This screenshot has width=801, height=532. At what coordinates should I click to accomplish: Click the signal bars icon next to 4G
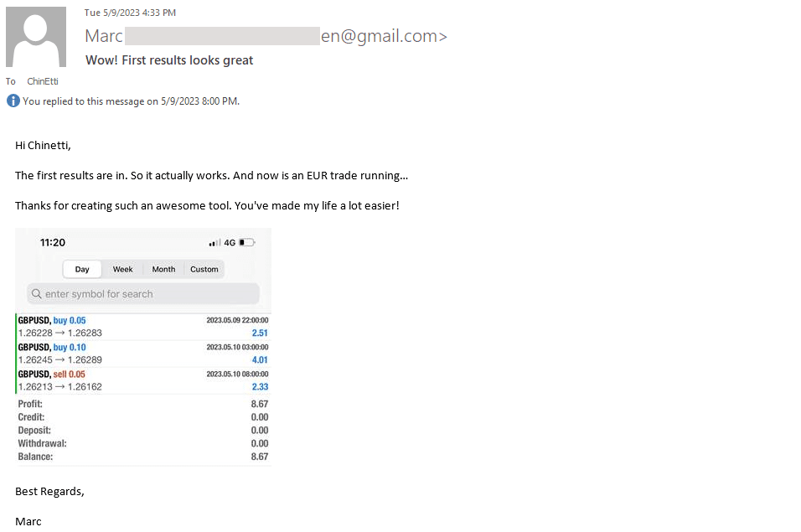pyautogui.click(x=214, y=243)
